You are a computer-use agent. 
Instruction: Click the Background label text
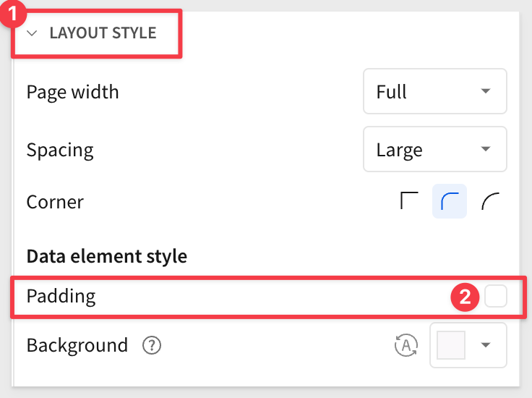[77, 345]
